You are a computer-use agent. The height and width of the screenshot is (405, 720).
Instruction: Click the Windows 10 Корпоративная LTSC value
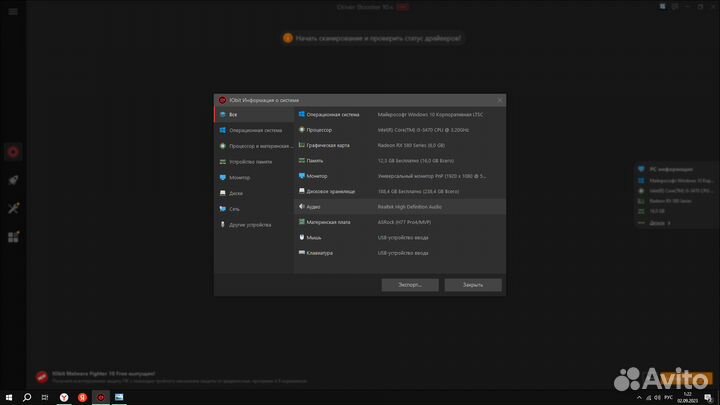(430, 114)
